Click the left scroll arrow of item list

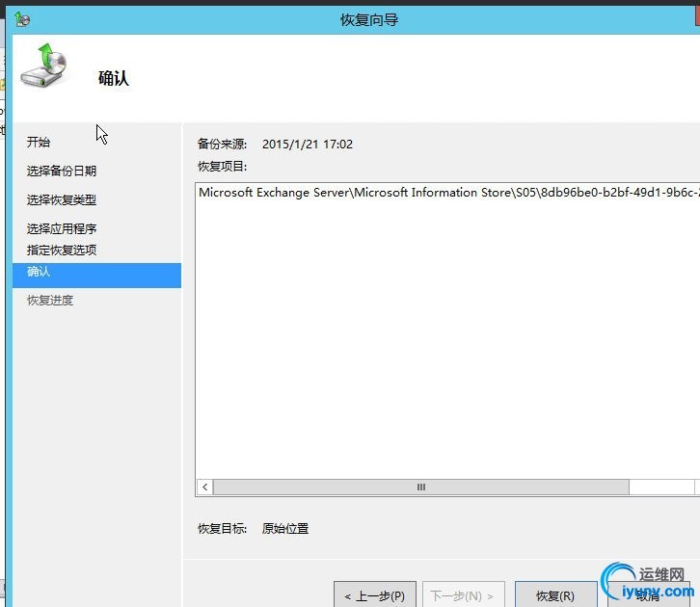pyautogui.click(x=205, y=487)
